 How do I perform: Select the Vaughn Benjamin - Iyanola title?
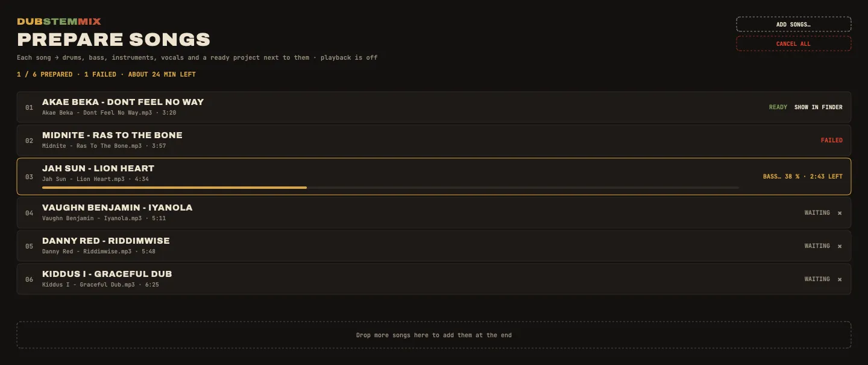[x=118, y=208]
